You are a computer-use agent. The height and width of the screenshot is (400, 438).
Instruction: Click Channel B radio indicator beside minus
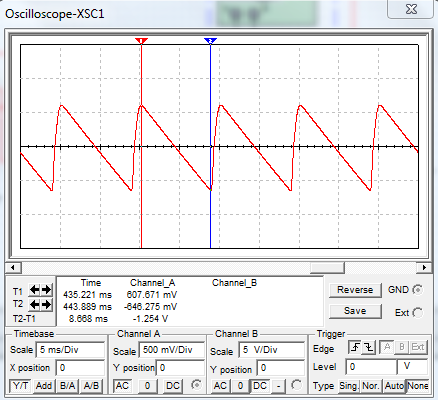click(296, 385)
